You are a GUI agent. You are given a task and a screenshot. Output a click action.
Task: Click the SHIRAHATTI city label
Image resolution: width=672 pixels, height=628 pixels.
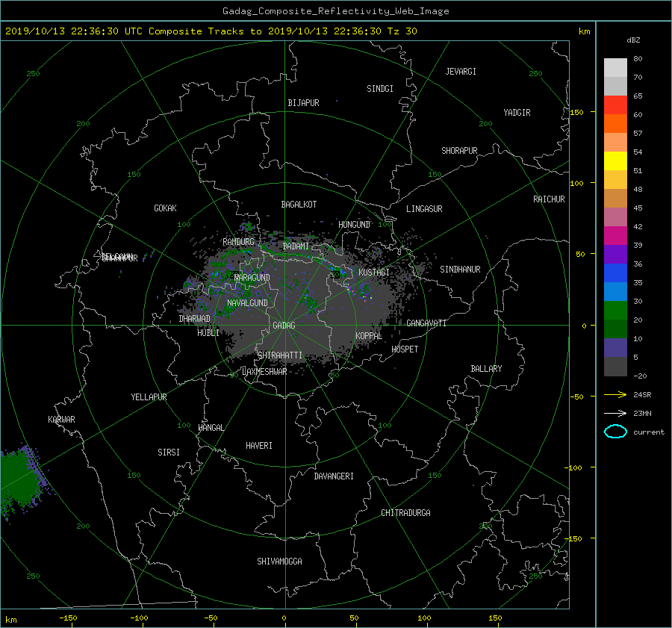[x=280, y=355]
